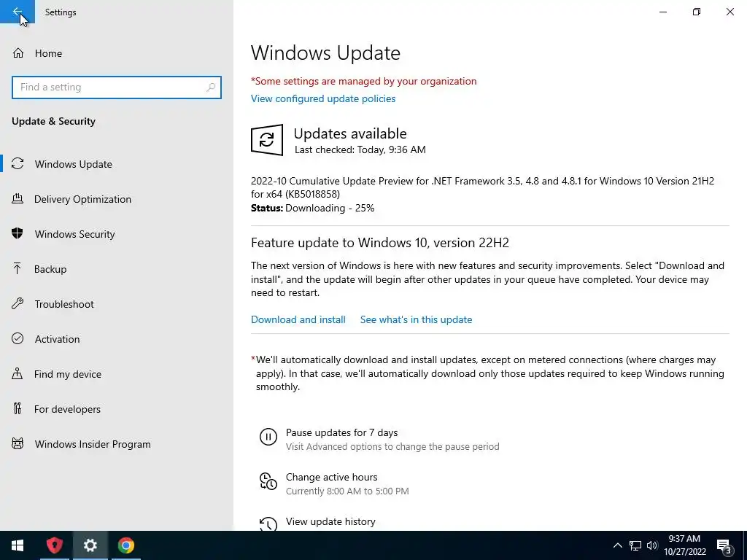Click the Update & Security sidebar heading
The width and height of the screenshot is (747, 560).
(53, 121)
